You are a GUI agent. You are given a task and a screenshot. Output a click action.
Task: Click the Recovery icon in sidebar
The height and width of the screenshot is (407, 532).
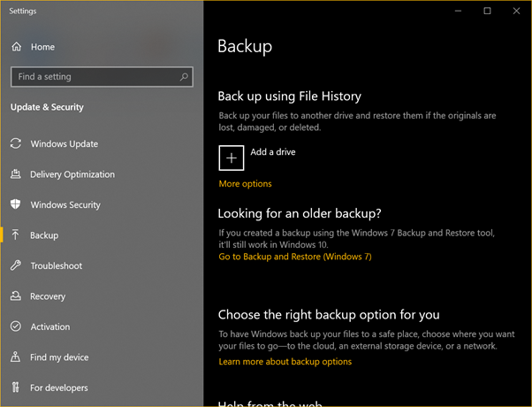click(x=16, y=296)
